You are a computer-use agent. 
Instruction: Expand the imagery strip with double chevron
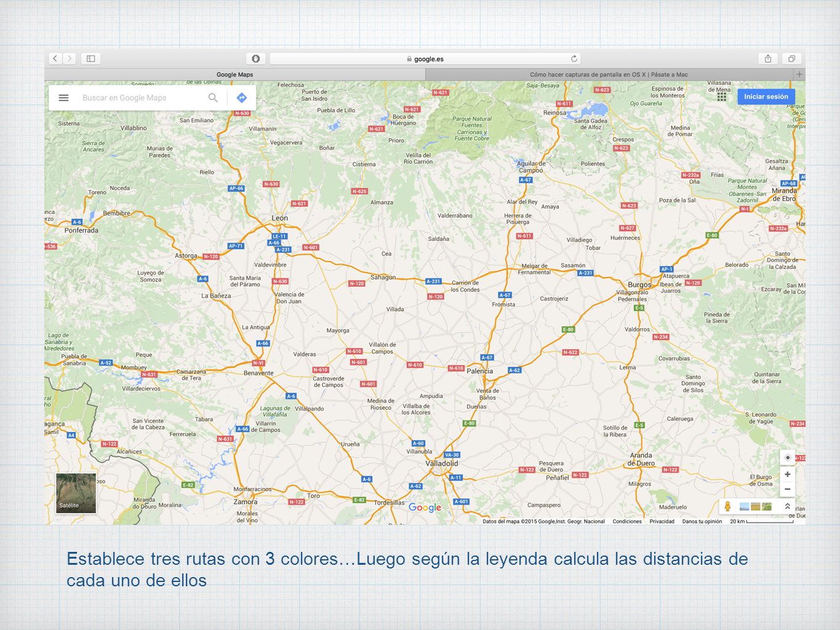787,506
